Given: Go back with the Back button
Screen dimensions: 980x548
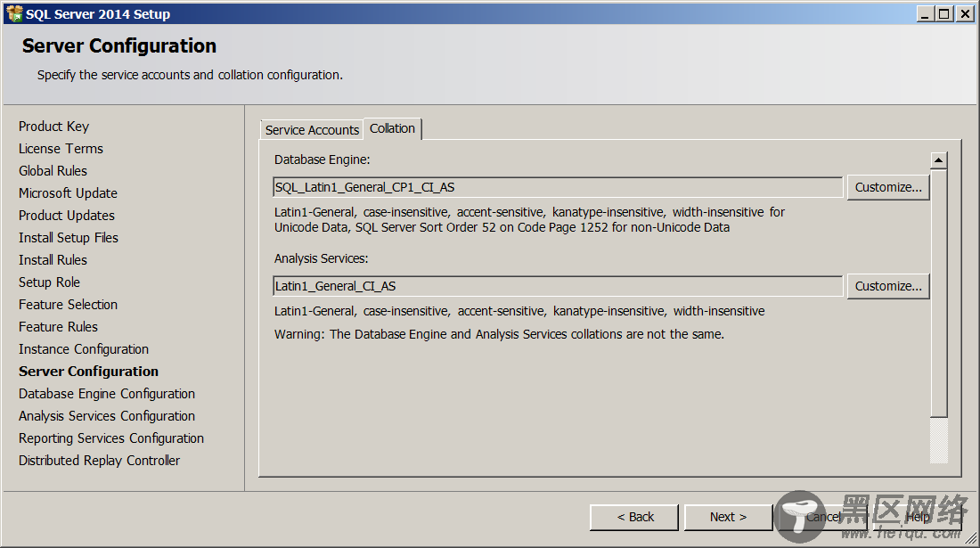Looking at the screenshot, I should pos(634,517).
